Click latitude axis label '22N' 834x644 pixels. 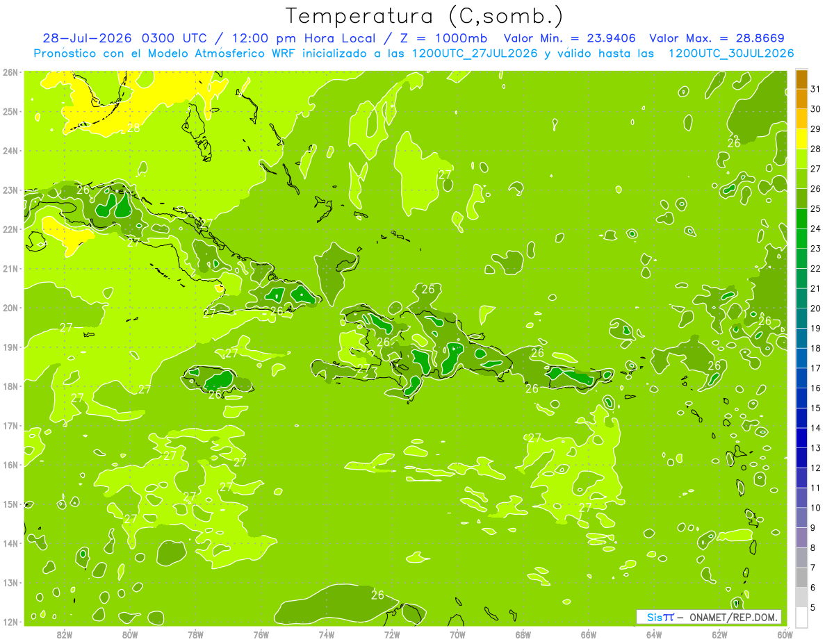[10, 229]
